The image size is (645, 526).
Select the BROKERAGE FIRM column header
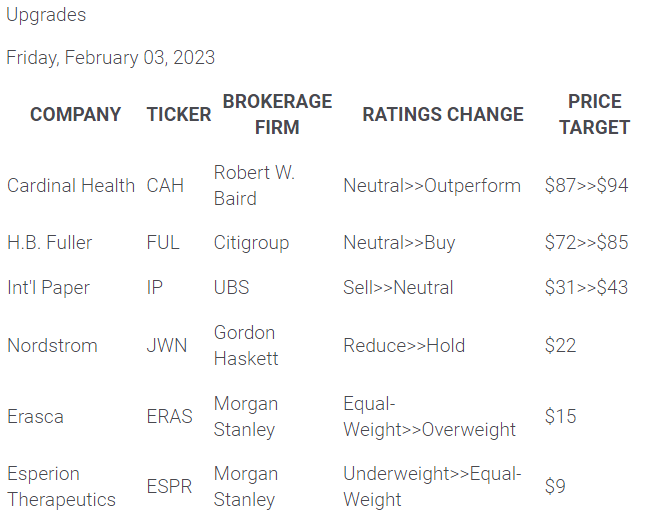277,114
